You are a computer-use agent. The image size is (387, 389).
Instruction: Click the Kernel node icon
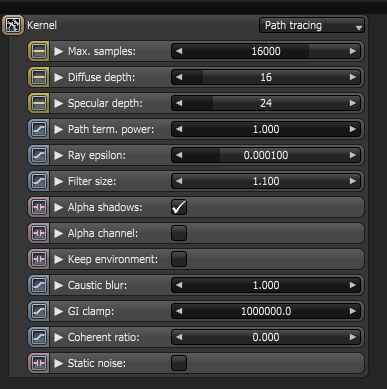13,25
